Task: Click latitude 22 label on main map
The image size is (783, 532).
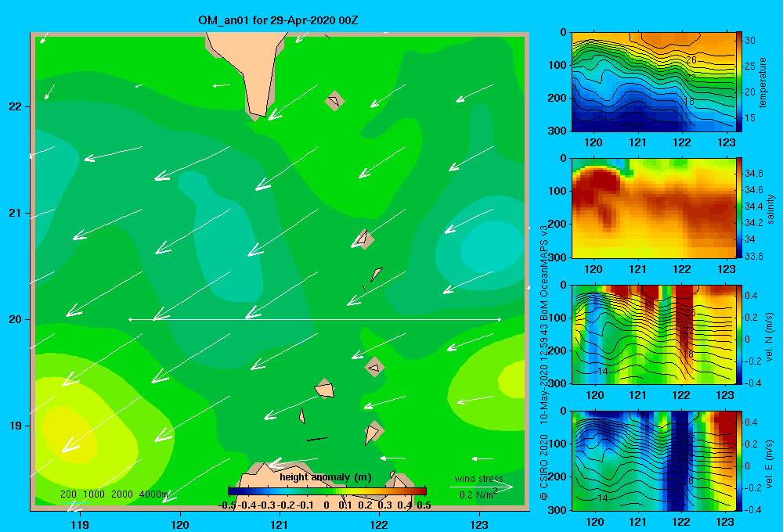Action: tap(16, 106)
